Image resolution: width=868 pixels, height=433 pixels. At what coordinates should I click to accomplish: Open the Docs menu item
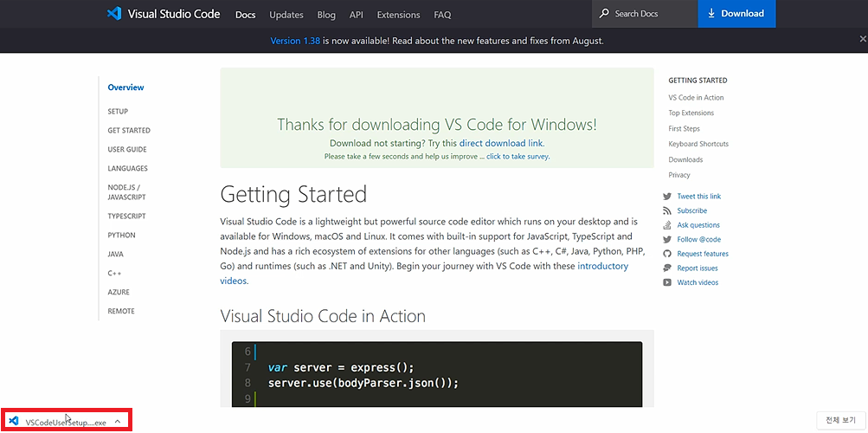[x=245, y=15]
